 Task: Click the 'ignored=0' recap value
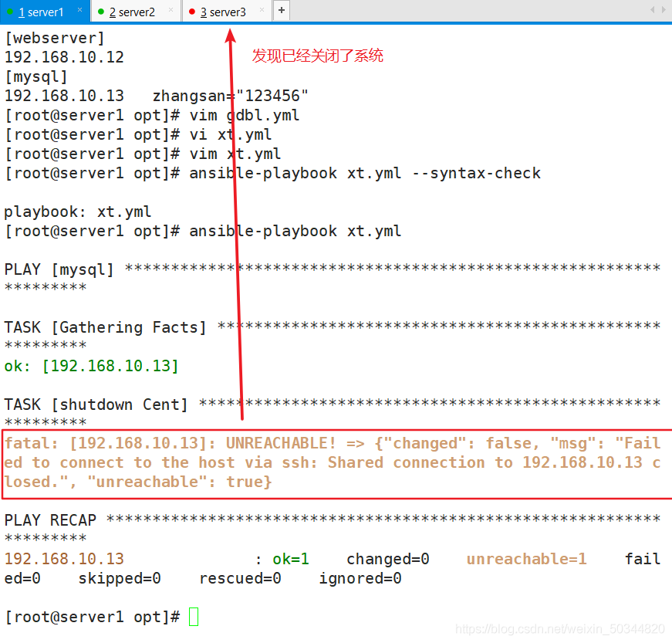pos(360,578)
